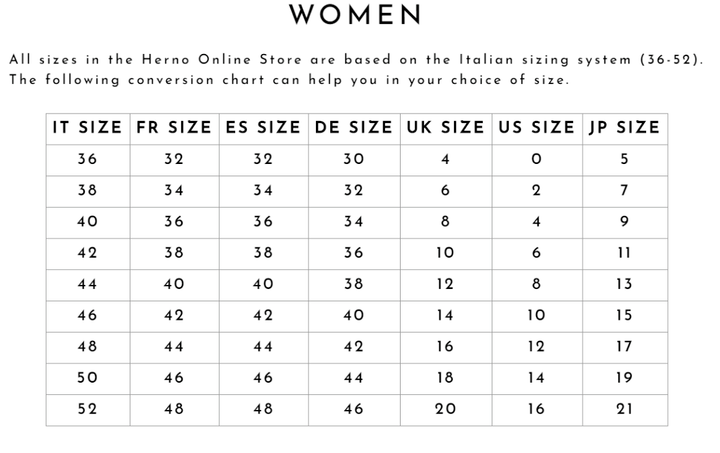This screenshot has height=453, width=720.
Task: Click the JP size 11 cell
Action: 624,253
